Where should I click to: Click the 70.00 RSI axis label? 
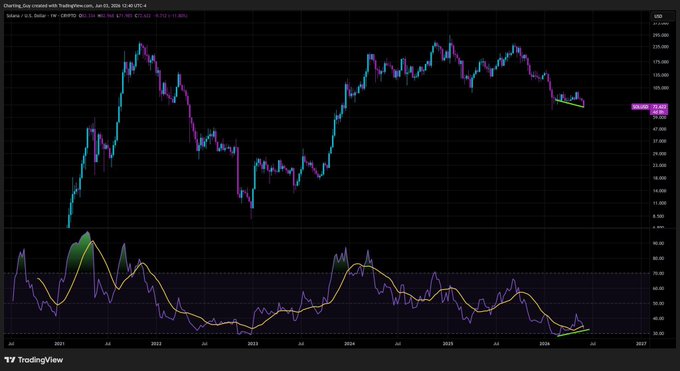pos(658,273)
